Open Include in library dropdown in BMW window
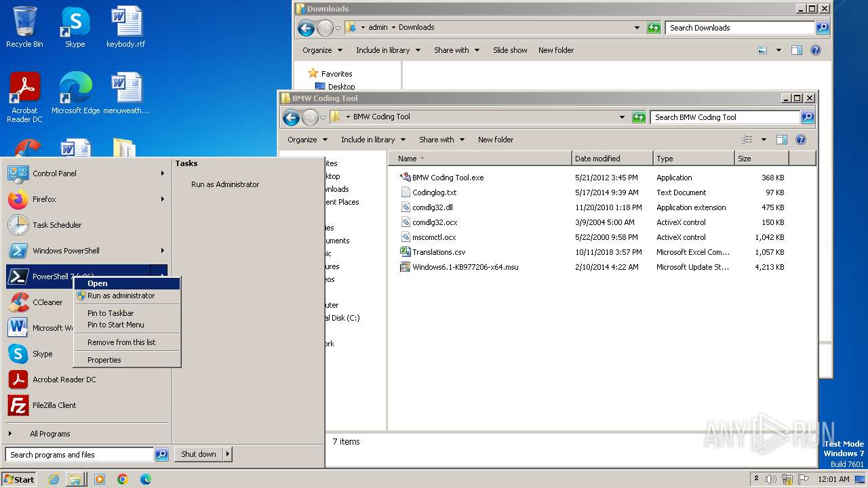This screenshot has height=488, width=868. coord(373,140)
